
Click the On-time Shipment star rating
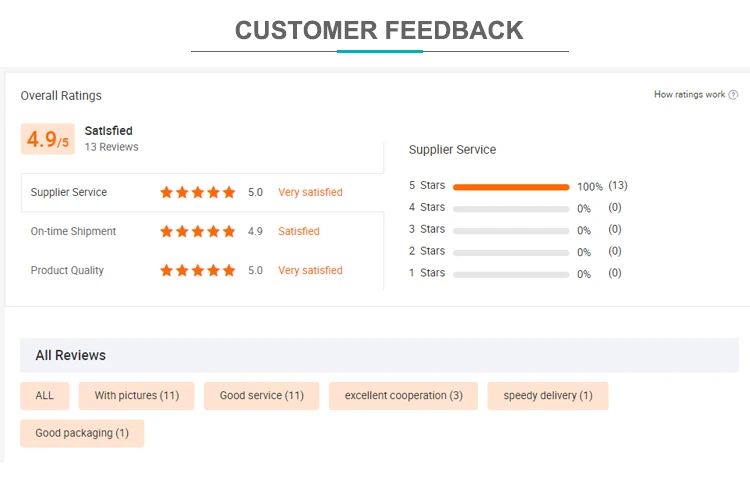click(x=198, y=231)
